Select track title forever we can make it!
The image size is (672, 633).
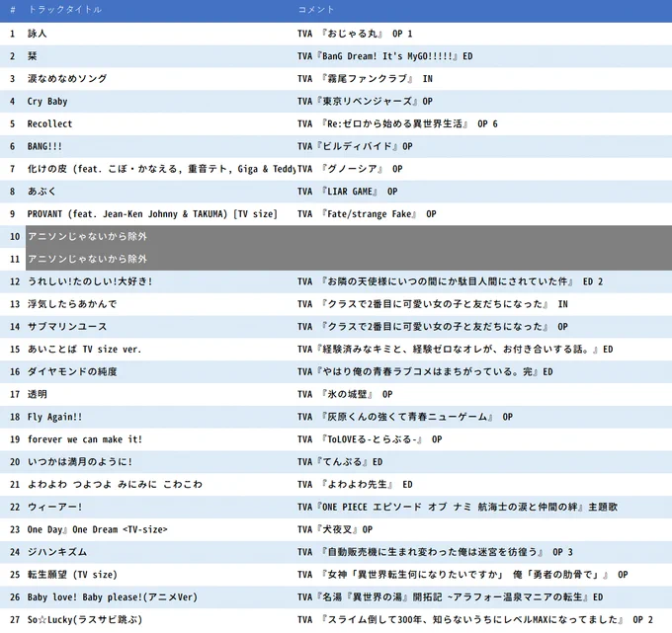[x=84, y=439]
